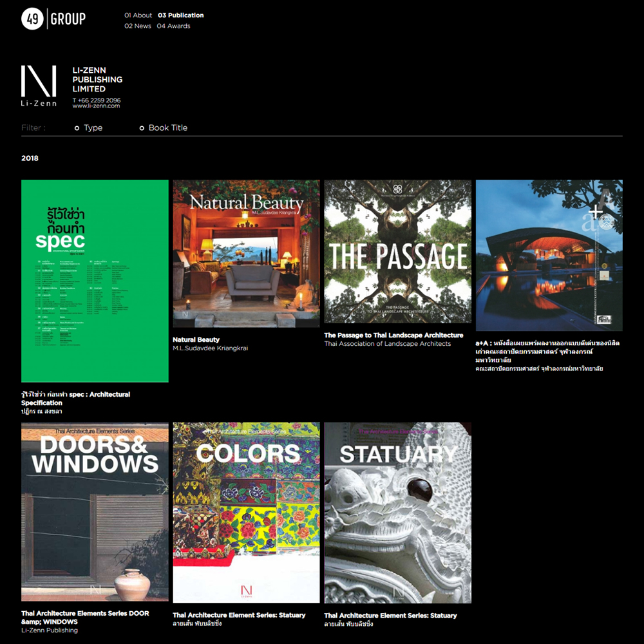
Task: Select the Type filter radio button
Action: [77, 128]
